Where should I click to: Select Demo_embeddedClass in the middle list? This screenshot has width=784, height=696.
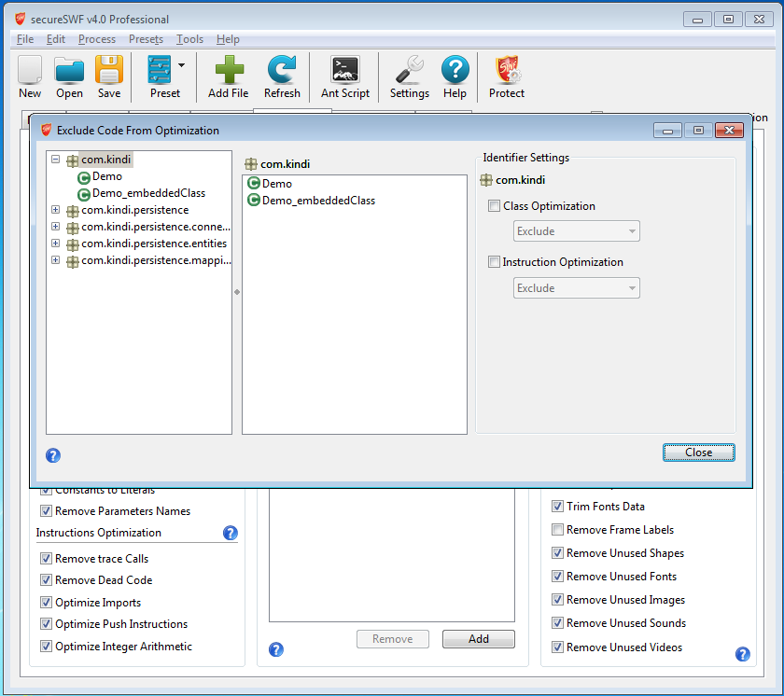(318, 201)
